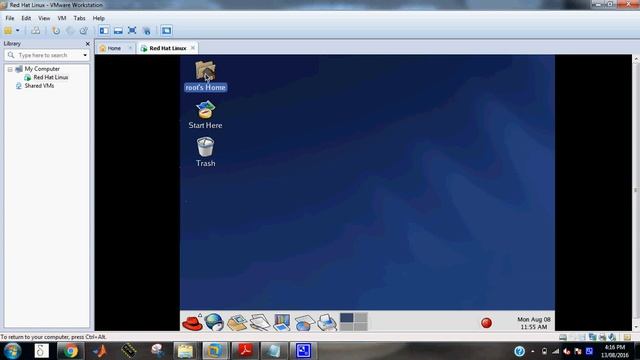Image resolution: width=640 pixels, height=360 pixels.
Task: Select the root's Home desktop folder icon
Action: (x=205, y=76)
